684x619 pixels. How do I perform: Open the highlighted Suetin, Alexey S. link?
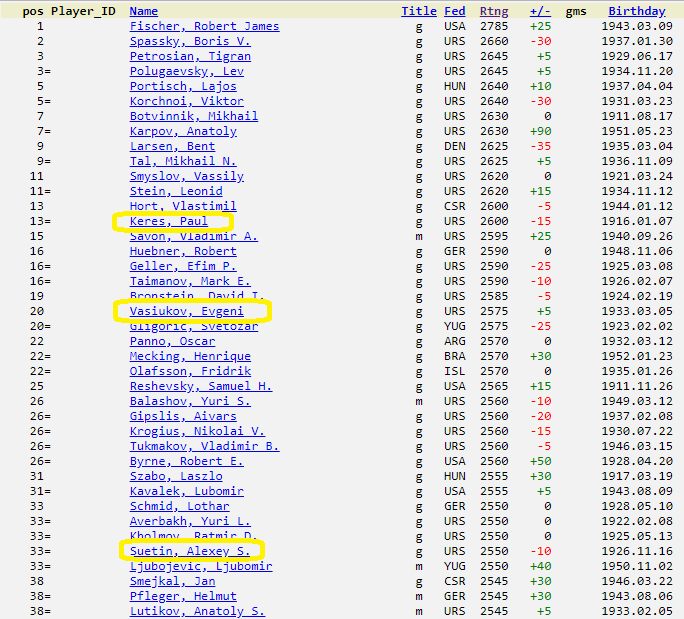point(190,551)
